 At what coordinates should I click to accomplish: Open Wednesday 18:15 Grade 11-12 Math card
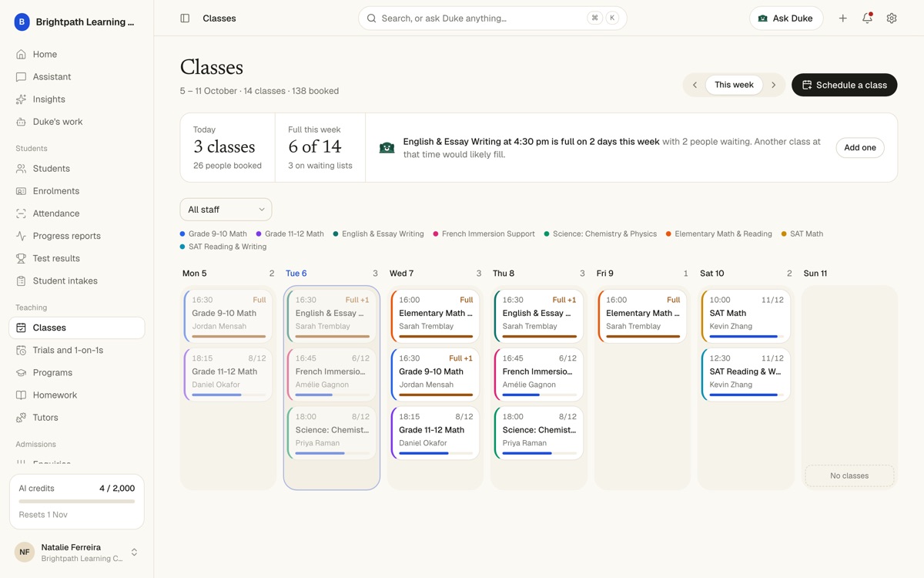(x=435, y=433)
